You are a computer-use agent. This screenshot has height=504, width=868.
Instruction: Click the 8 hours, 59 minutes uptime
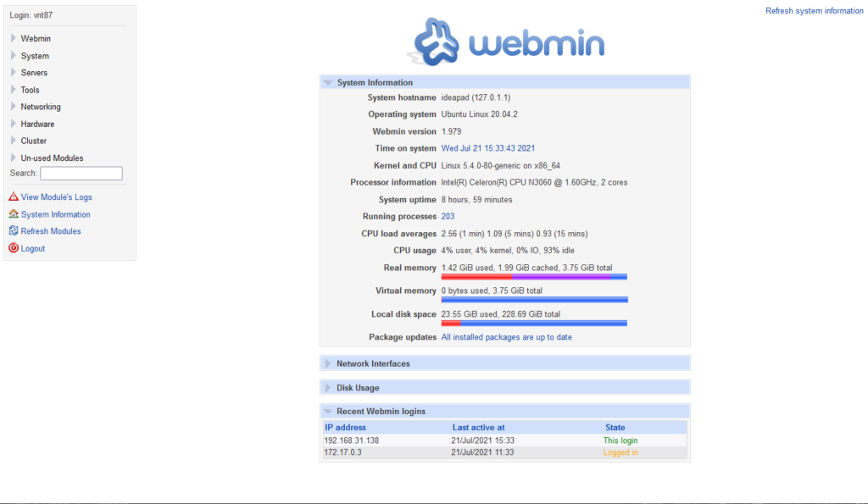click(x=476, y=199)
